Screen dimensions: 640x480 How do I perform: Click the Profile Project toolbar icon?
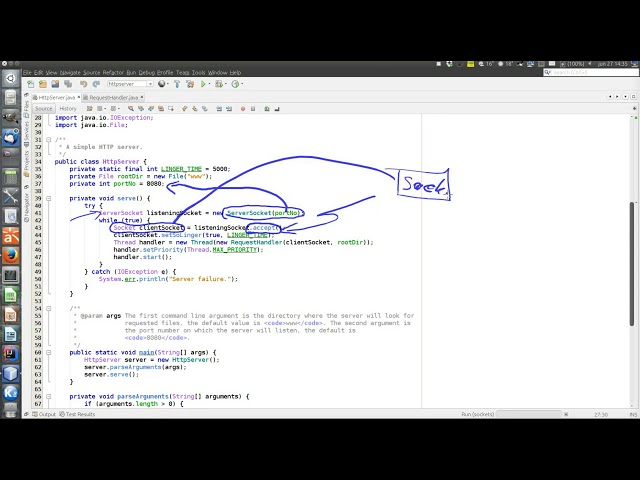[235, 84]
